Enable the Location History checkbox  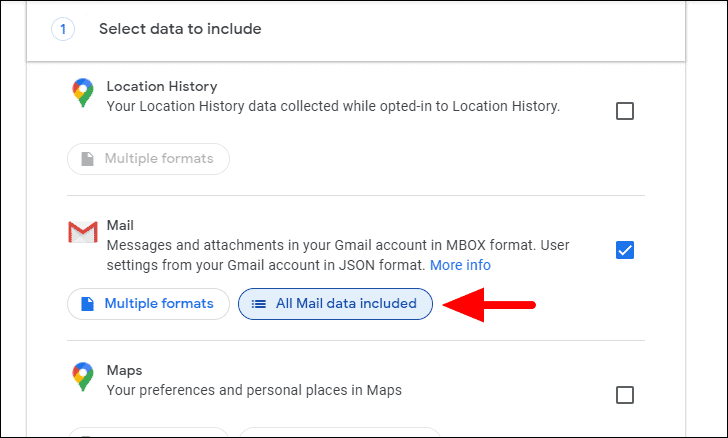click(x=624, y=111)
